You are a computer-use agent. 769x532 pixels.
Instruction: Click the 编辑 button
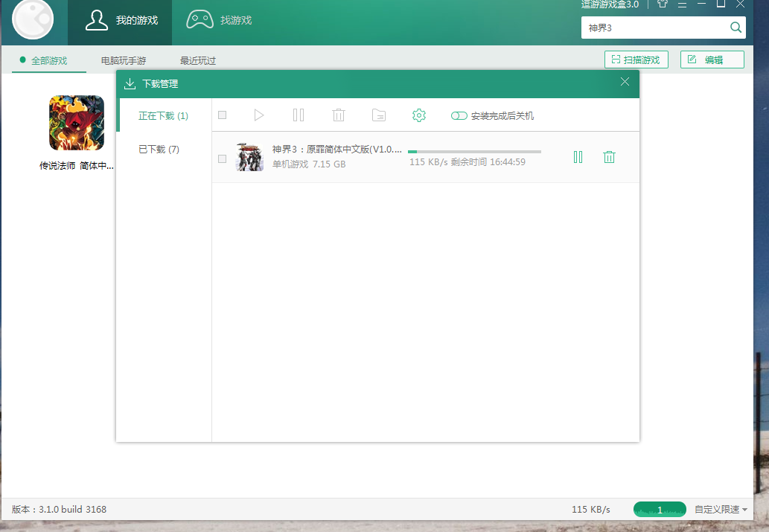(x=712, y=60)
